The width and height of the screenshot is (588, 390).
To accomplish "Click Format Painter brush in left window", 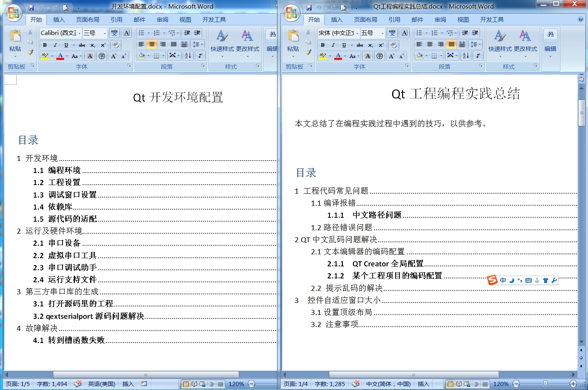I will click(x=30, y=52).
